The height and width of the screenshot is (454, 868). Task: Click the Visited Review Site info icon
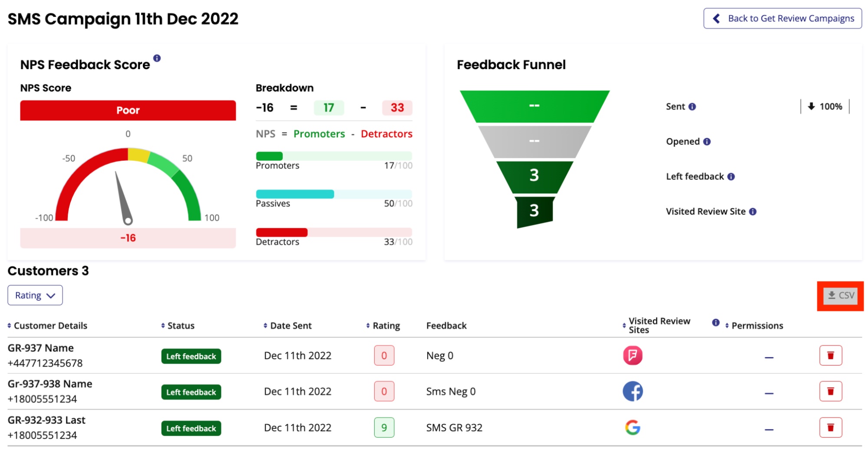[753, 212]
